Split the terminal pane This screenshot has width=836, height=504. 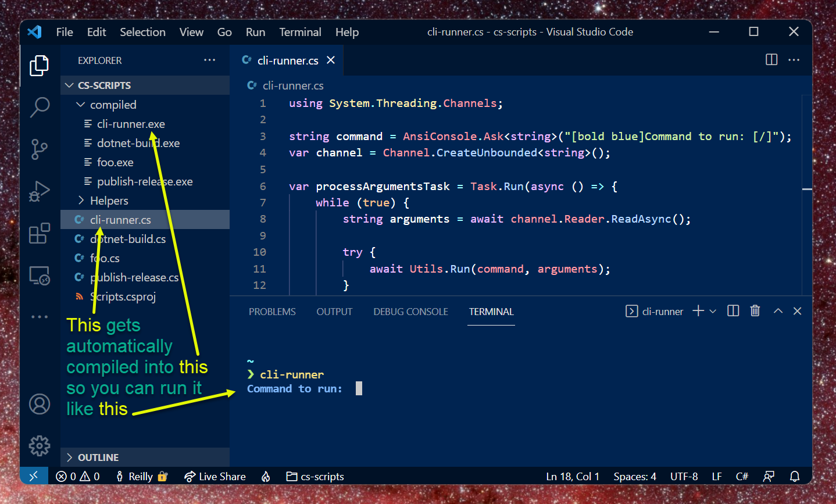pyautogui.click(x=733, y=311)
